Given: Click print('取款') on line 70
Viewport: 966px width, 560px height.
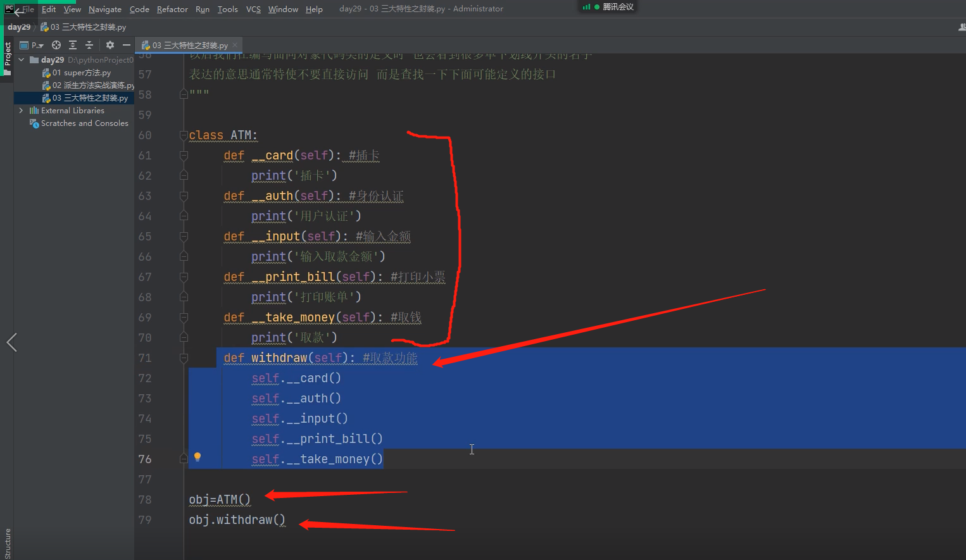Looking at the screenshot, I should click(x=294, y=338).
